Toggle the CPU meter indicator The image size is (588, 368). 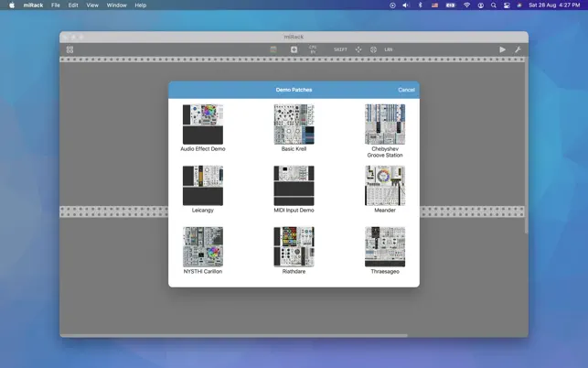(x=313, y=49)
